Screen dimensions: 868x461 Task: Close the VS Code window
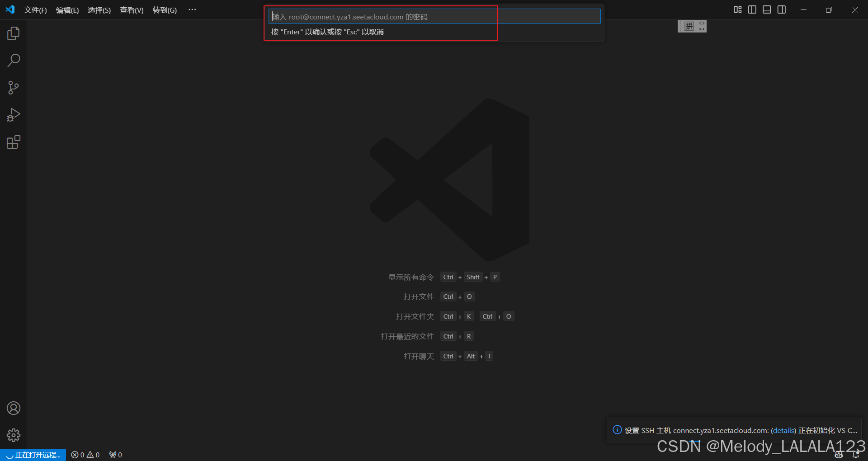[x=855, y=9]
